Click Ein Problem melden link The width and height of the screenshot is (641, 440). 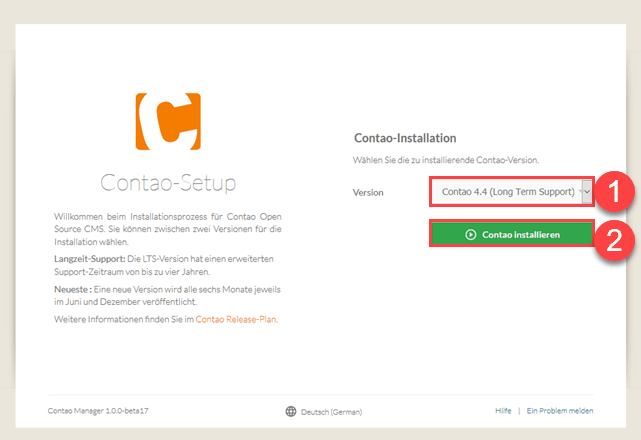click(560, 411)
